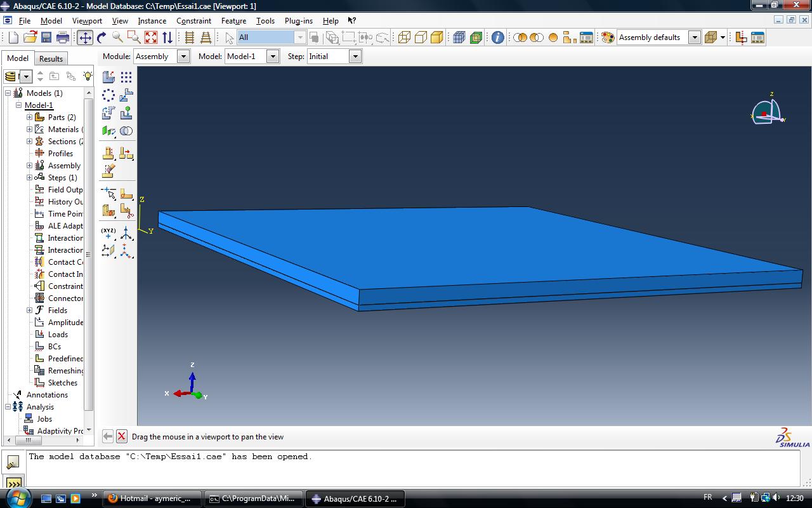Image resolution: width=812 pixels, height=508 pixels.
Task: Turn perspective on with converging rails icon
Action: tap(206, 37)
